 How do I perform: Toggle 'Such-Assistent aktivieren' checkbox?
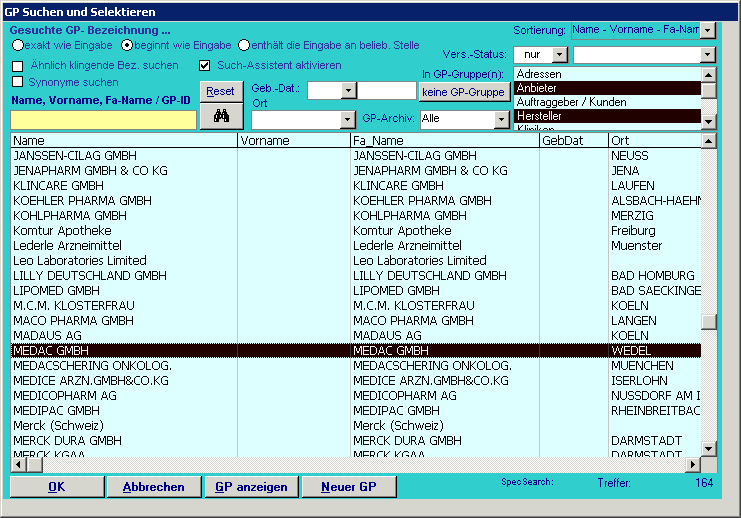(x=204, y=65)
